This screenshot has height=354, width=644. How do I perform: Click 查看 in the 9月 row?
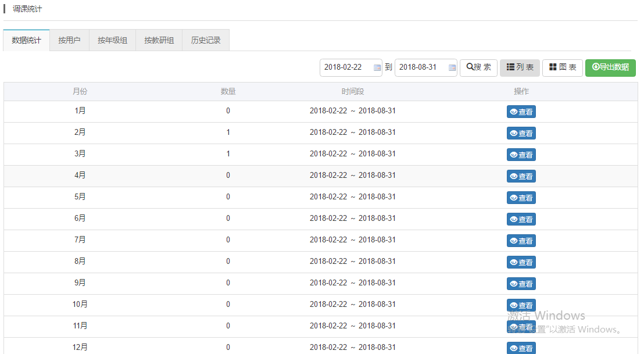coord(521,284)
